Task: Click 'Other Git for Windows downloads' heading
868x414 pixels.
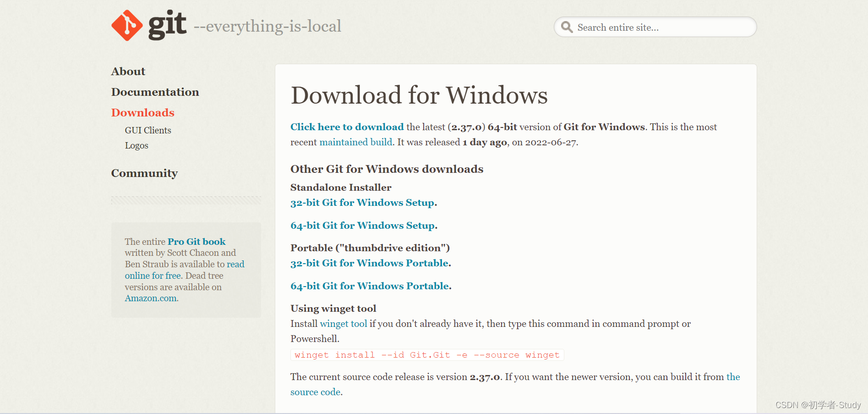Action: pos(387,169)
